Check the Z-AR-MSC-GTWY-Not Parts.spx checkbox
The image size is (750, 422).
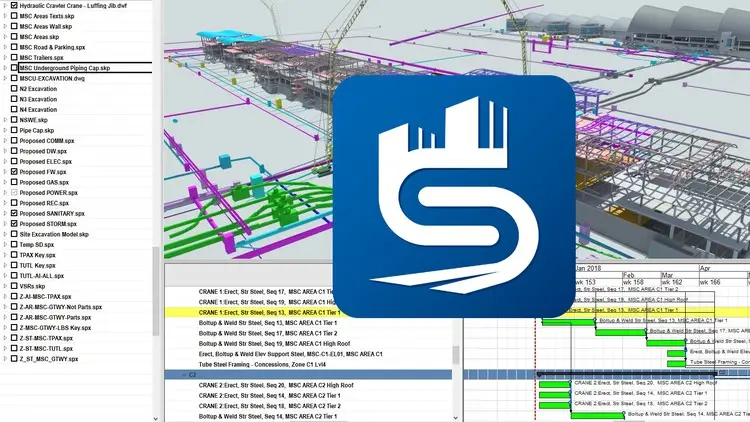tap(14, 307)
